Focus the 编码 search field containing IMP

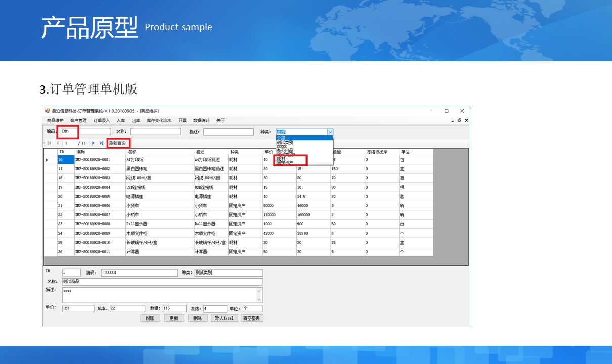click(x=85, y=132)
